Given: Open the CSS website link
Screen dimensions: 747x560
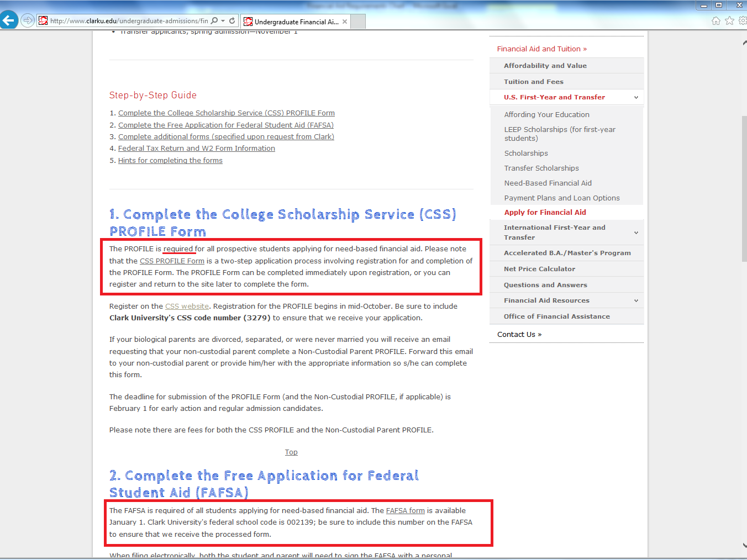Looking at the screenshot, I should click(x=187, y=306).
